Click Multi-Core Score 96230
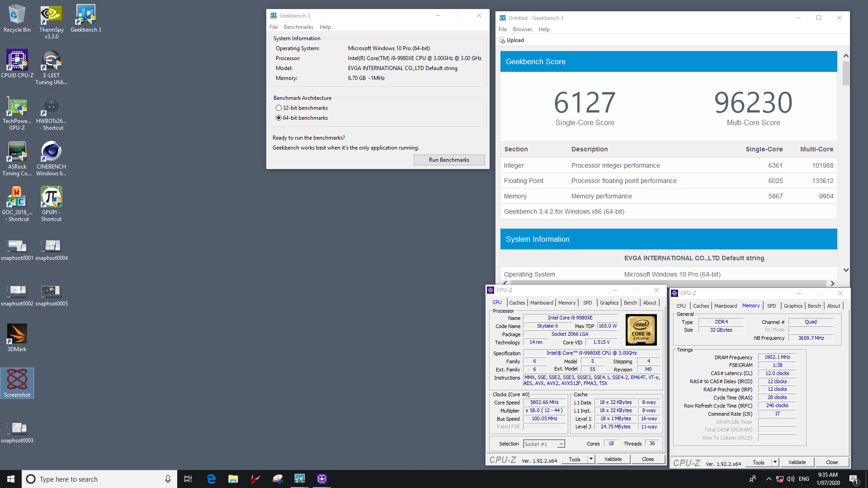The height and width of the screenshot is (488, 868). 753,102
